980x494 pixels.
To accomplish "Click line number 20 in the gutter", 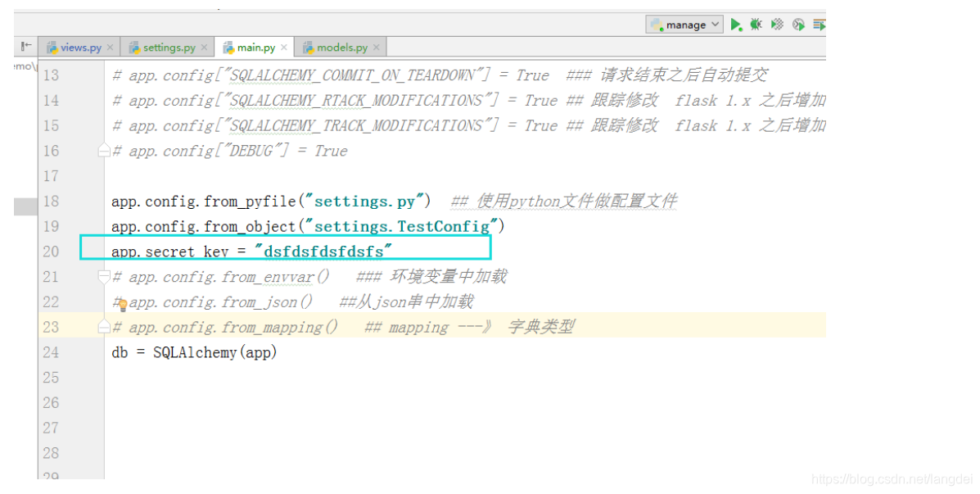I will (x=52, y=252).
